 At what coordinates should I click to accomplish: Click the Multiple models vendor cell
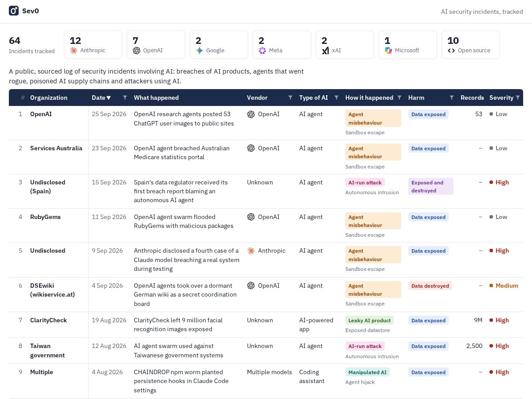[x=270, y=372]
